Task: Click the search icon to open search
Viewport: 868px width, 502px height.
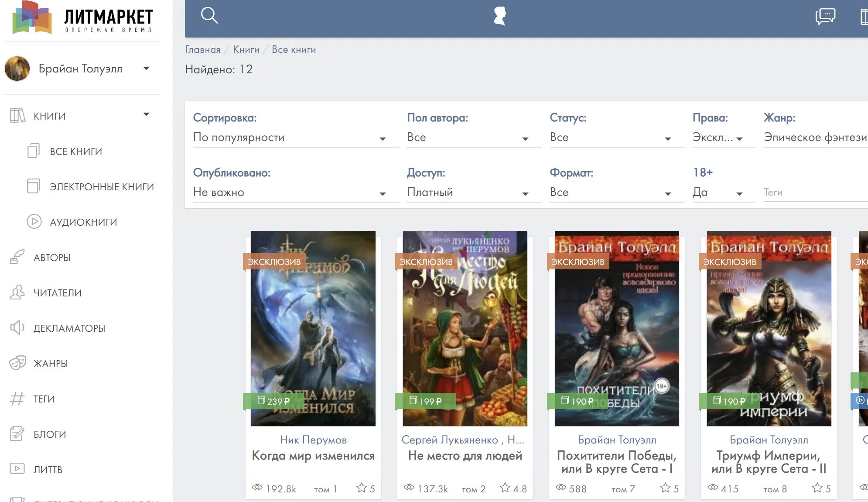Action: 209,16
